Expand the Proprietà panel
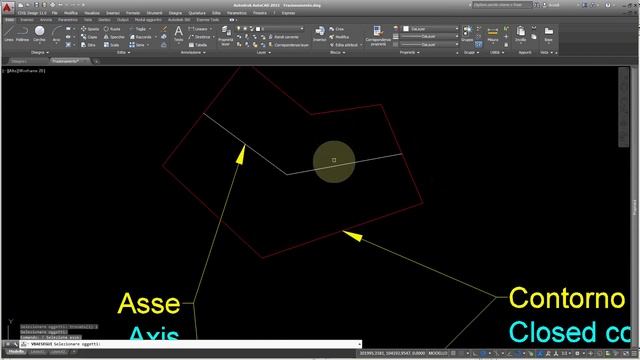Screen dimensions: 640x360 point(409,52)
